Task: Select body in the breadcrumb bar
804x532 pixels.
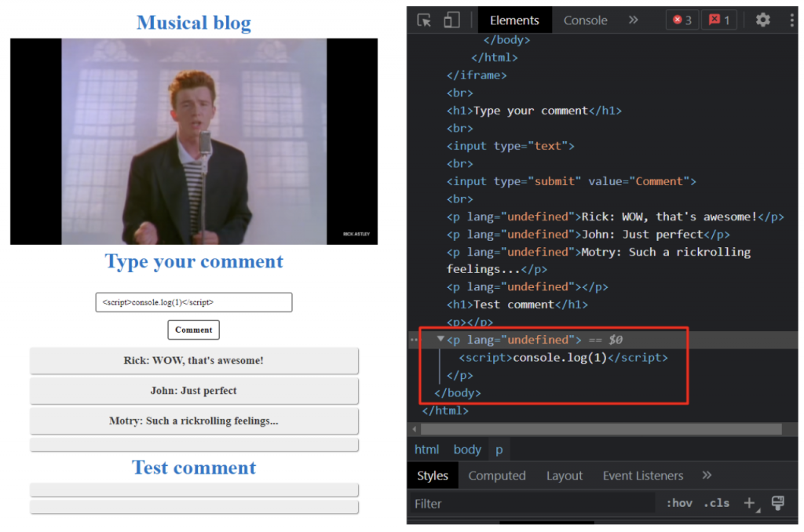Action: pos(467,450)
